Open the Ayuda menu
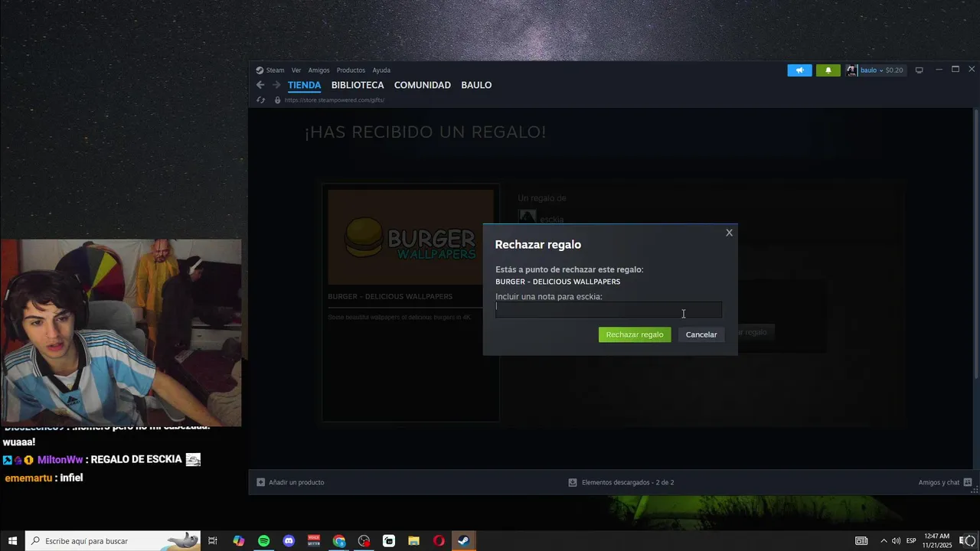Screen dimensions: 980x551 click(x=381, y=70)
